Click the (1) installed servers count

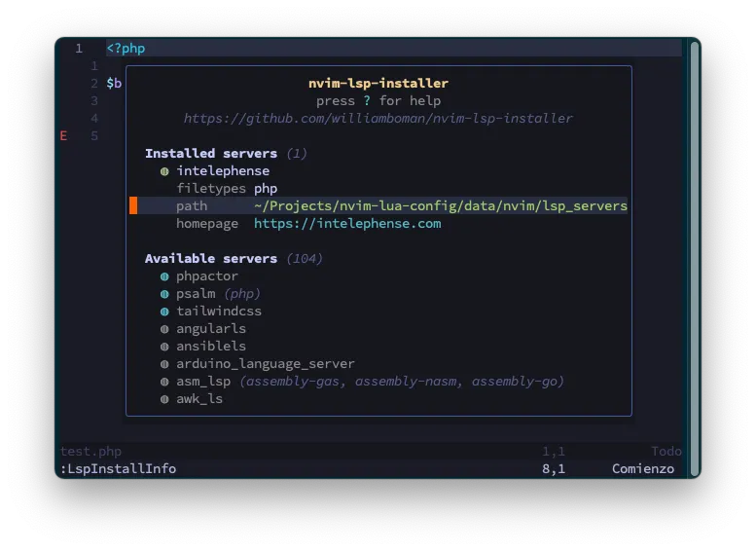[x=297, y=154]
